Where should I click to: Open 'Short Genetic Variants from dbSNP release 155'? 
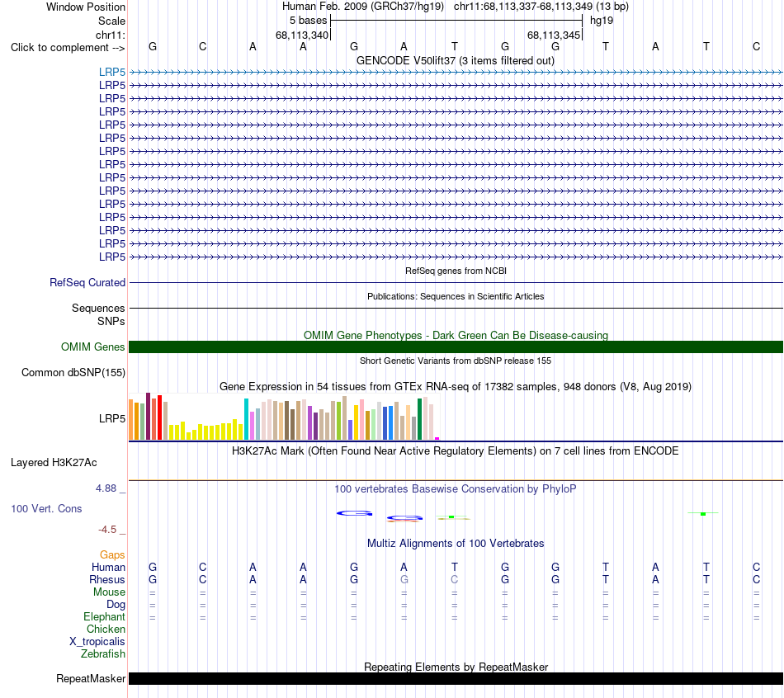click(456, 361)
